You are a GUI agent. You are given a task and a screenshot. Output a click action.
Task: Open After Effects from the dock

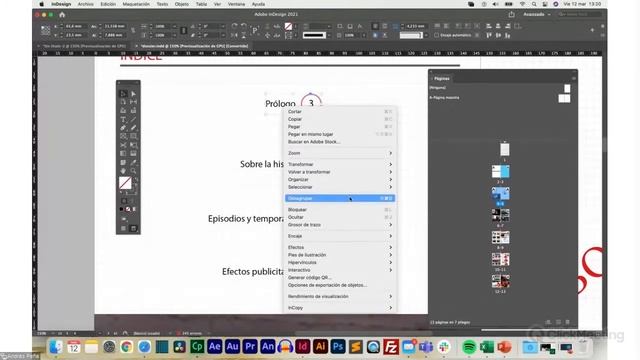pos(215,347)
